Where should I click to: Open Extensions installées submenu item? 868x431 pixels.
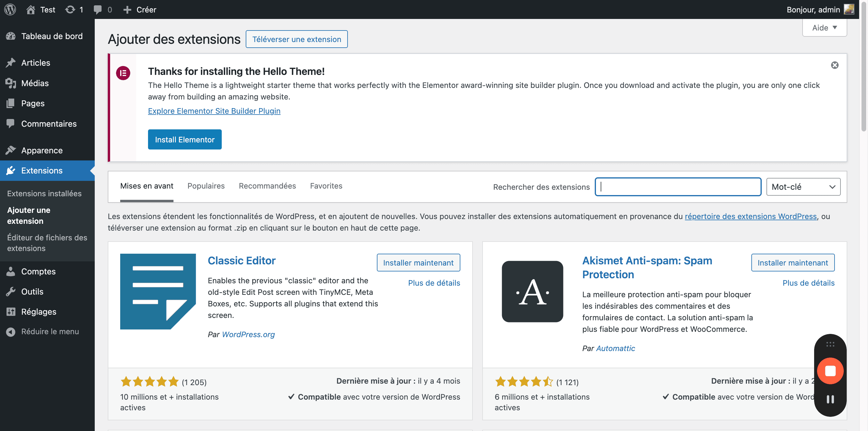click(x=44, y=193)
